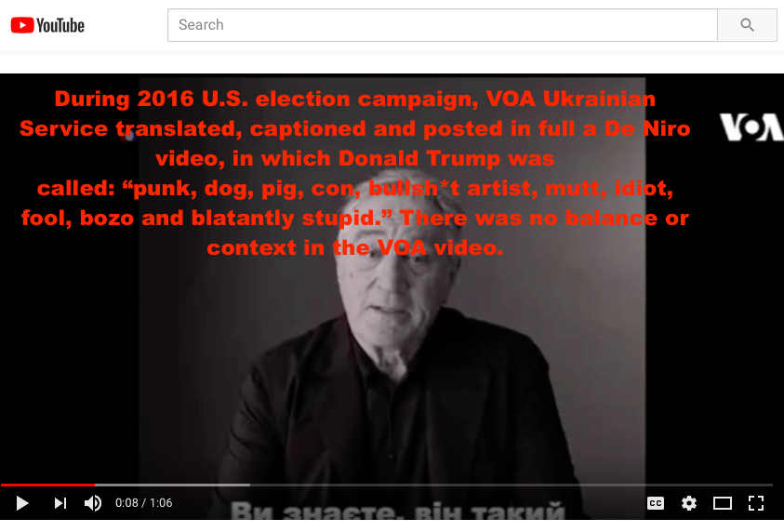Switch to theater mode view
The image size is (784, 532).
723,503
